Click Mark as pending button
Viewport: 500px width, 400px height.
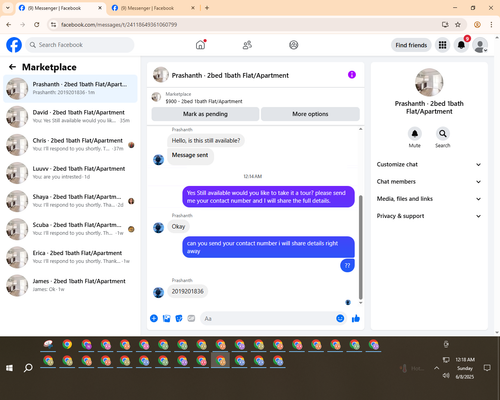click(205, 114)
